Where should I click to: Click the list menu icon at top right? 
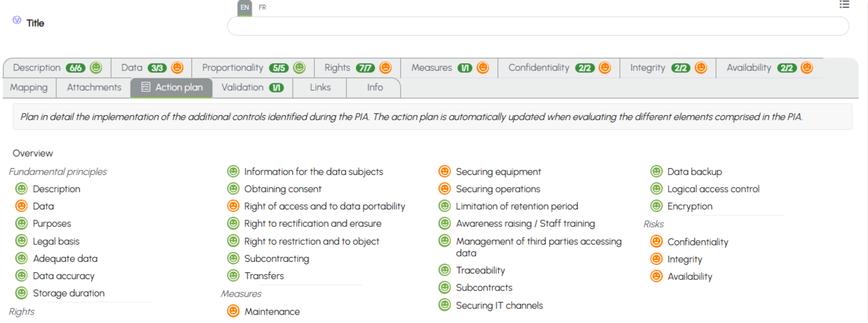844,4
